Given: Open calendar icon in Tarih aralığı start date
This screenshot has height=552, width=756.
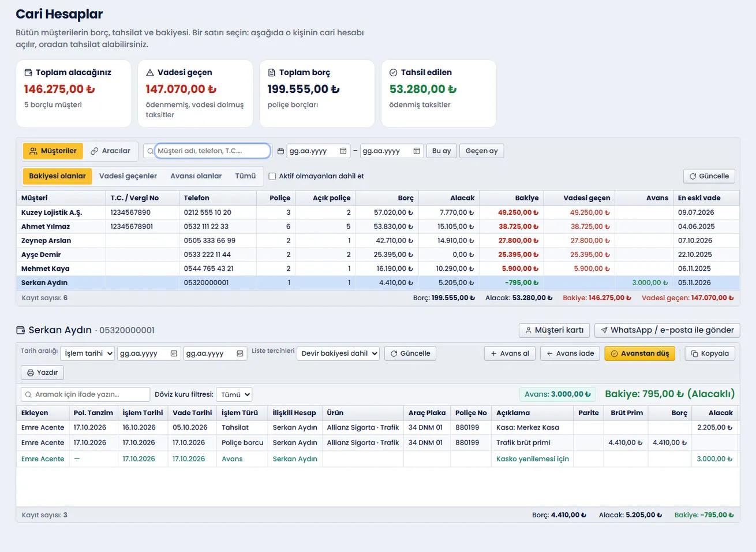Looking at the screenshot, I should [174, 353].
